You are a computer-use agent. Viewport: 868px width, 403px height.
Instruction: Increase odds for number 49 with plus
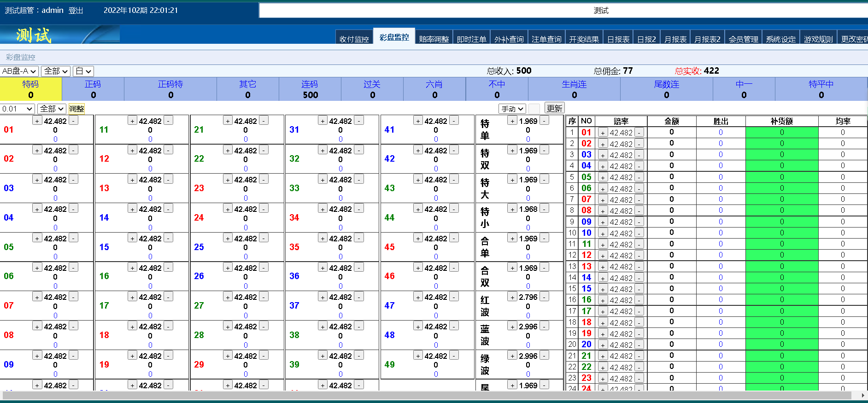(418, 356)
